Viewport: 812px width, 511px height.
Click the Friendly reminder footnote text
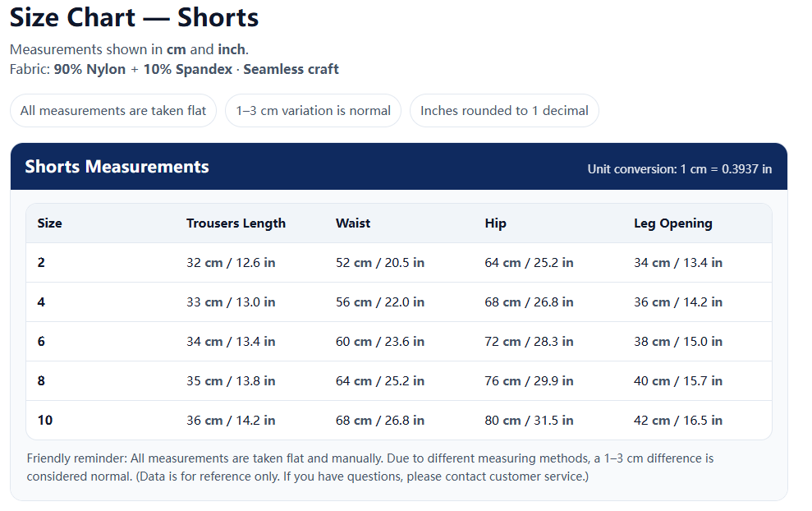point(369,467)
